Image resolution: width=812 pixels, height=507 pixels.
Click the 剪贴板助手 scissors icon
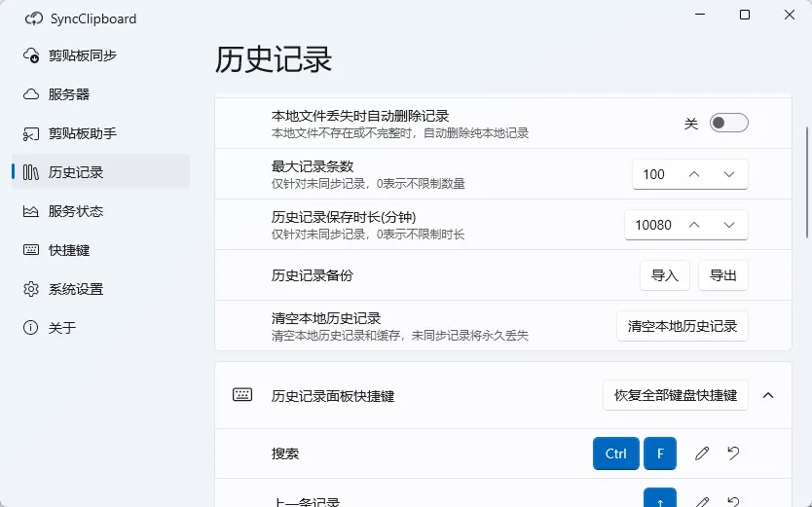(x=31, y=133)
